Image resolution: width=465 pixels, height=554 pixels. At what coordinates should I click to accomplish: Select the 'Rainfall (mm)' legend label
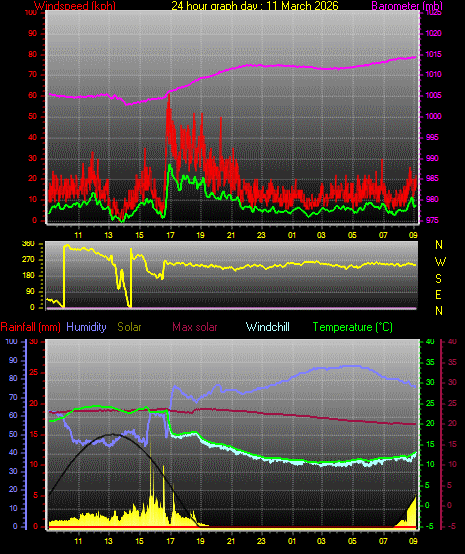(30, 327)
